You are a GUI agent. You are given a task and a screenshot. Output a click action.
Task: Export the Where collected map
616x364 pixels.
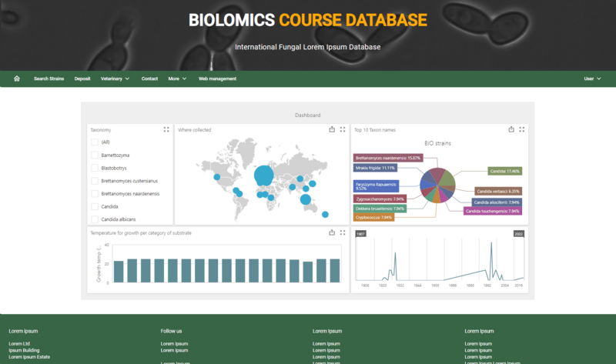pos(332,129)
